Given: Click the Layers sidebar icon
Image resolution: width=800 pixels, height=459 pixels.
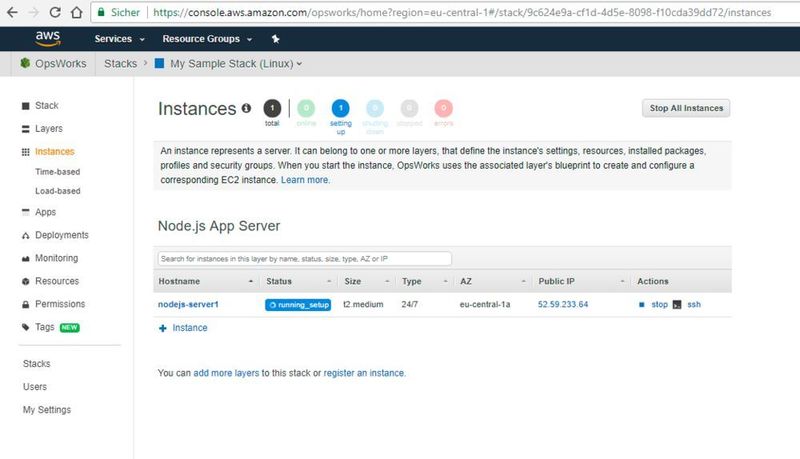Looking at the screenshot, I should (x=26, y=129).
